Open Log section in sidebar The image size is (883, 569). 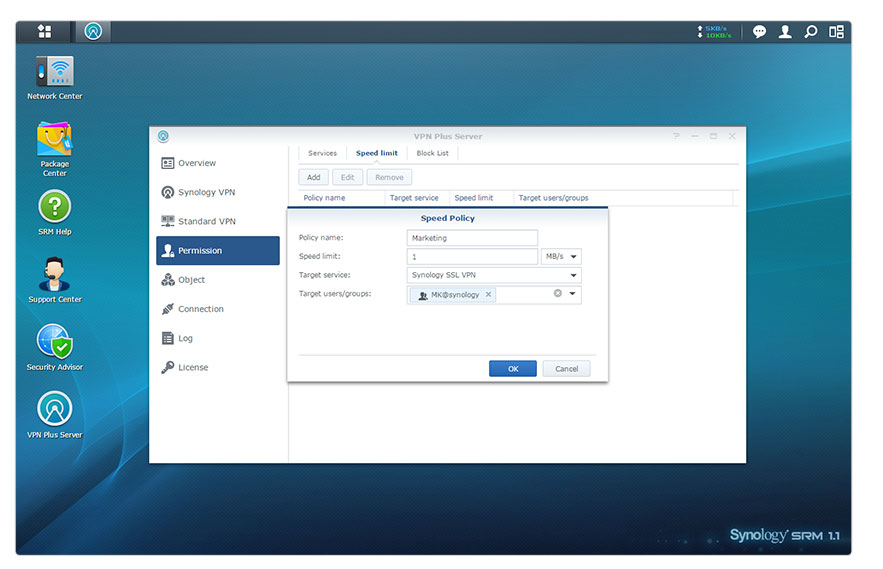coord(217,339)
